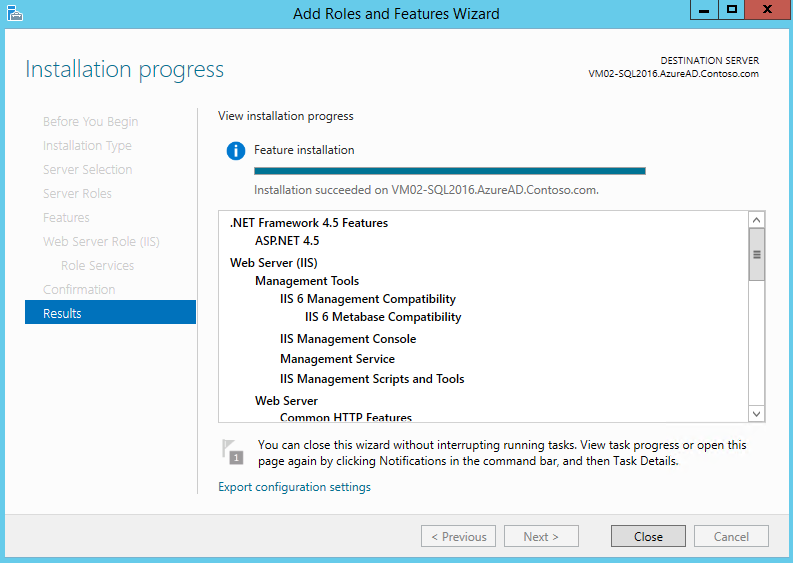Click the blue information icon beside Feature installation
Viewport: 793px width, 563px height.
point(236,151)
